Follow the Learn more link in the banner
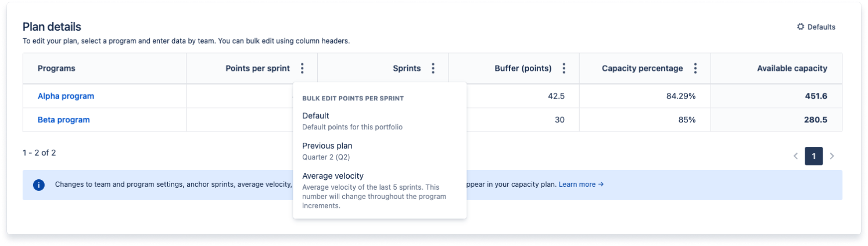The height and width of the screenshot is (246, 868). 581,184
